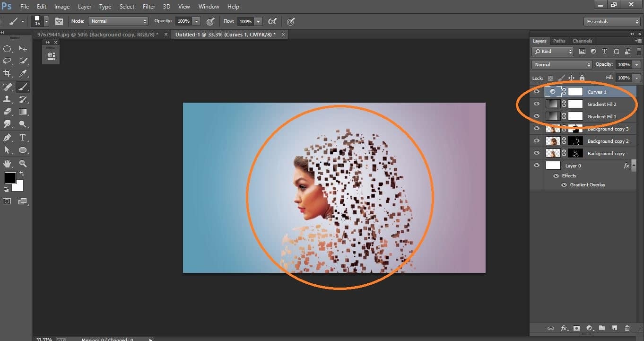The height and width of the screenshot is (341, 644).
Task: Select the Crop tool
Action: (7, 73)
